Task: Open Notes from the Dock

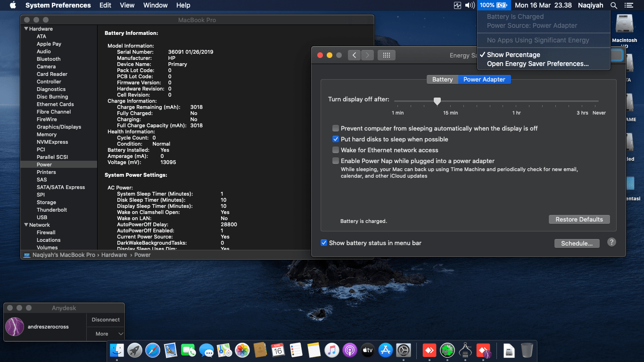Action: pyautogui.click(x=314, y=350)
